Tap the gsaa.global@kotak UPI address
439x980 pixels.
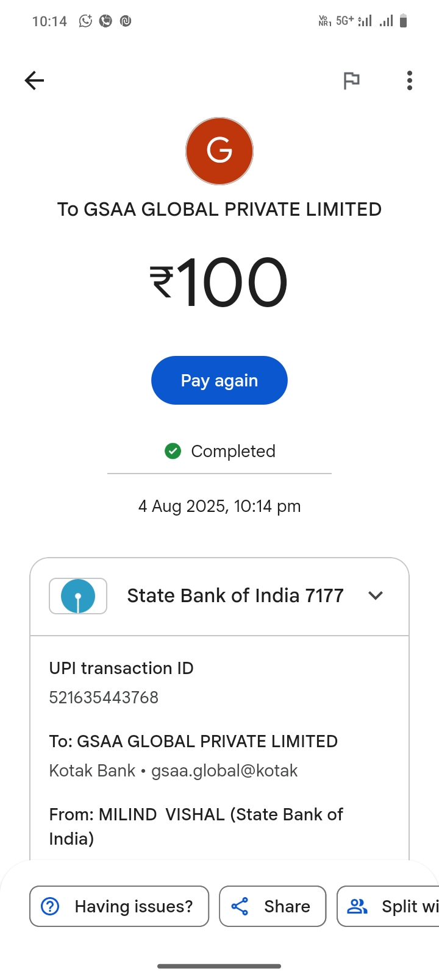(x=224, y=771)
